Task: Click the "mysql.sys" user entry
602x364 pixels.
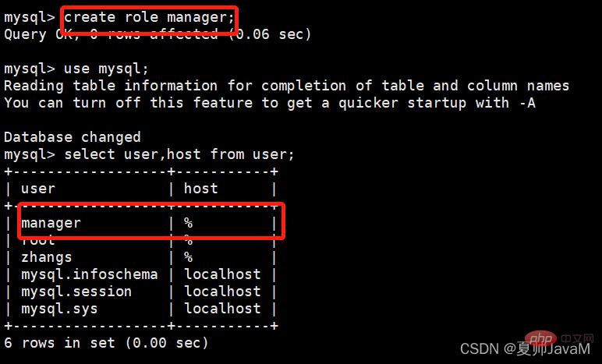Action: coord(59,309)
